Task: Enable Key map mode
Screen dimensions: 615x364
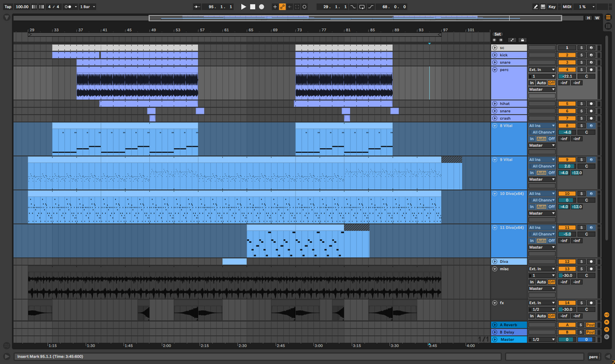Action: [552, 7]
